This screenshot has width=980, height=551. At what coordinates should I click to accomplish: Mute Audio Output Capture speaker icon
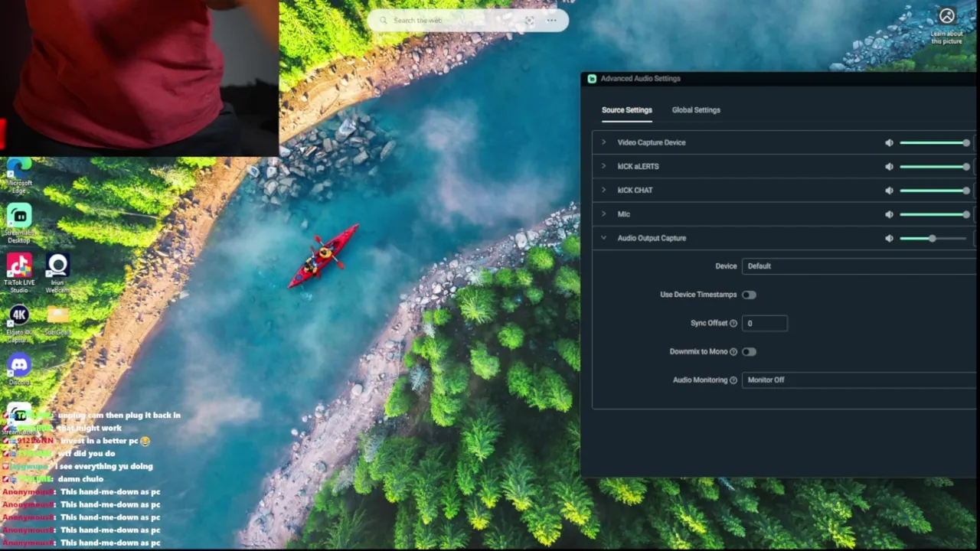(x=889, y=238)
